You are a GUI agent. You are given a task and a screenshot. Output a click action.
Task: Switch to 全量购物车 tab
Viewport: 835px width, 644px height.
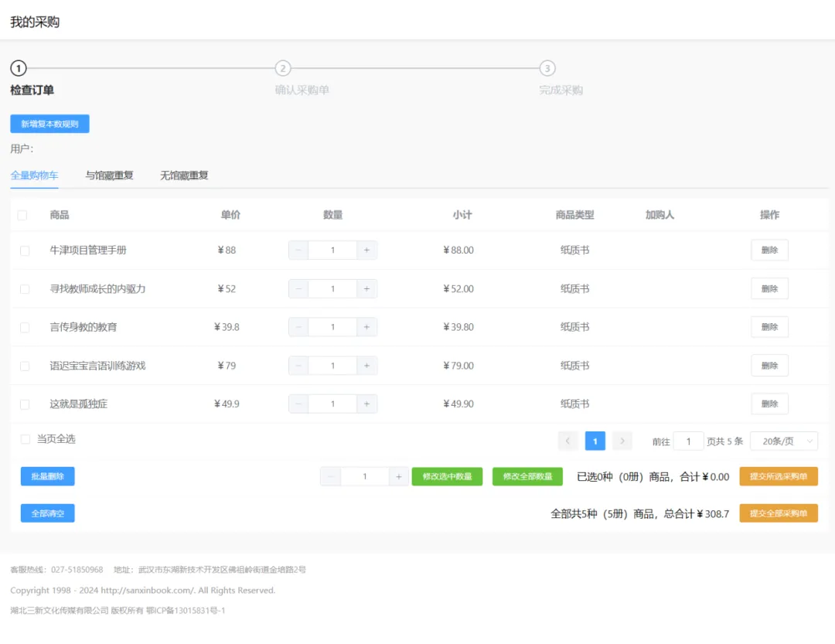(34, 175)
